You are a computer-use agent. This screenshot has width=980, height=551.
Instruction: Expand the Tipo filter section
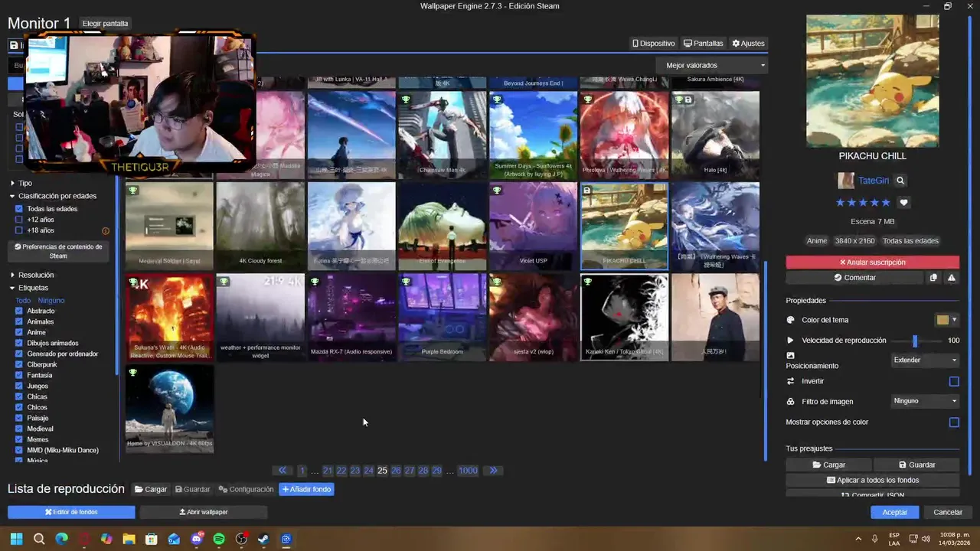click(x=21, y=184)
